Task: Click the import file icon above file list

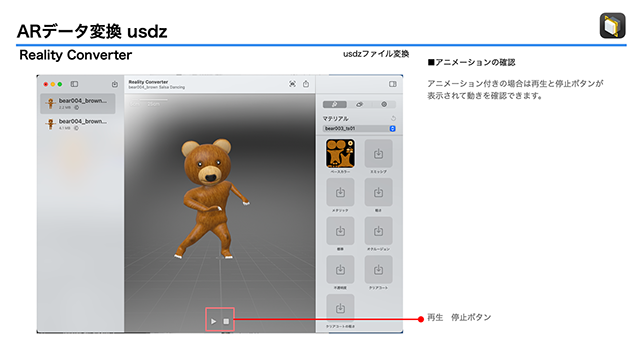Action: [115, 84]
